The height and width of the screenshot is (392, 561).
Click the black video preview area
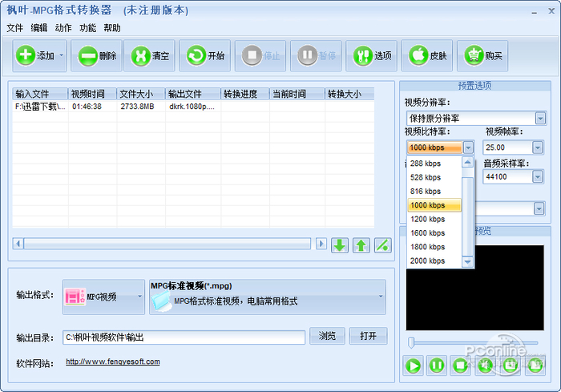pos(474,288)
